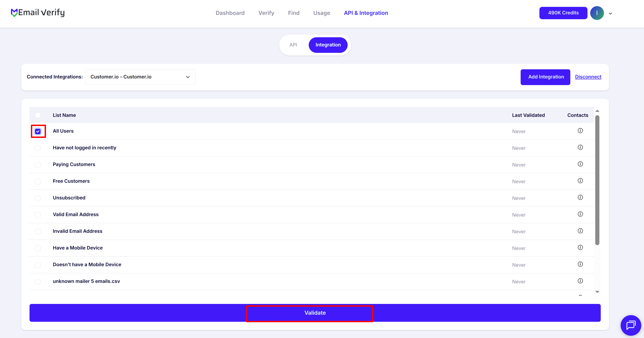The height and width of the screenshot is (338, 644).
Task: Show contacts info for Have a Mobile Device
Action: pos(580,248)
